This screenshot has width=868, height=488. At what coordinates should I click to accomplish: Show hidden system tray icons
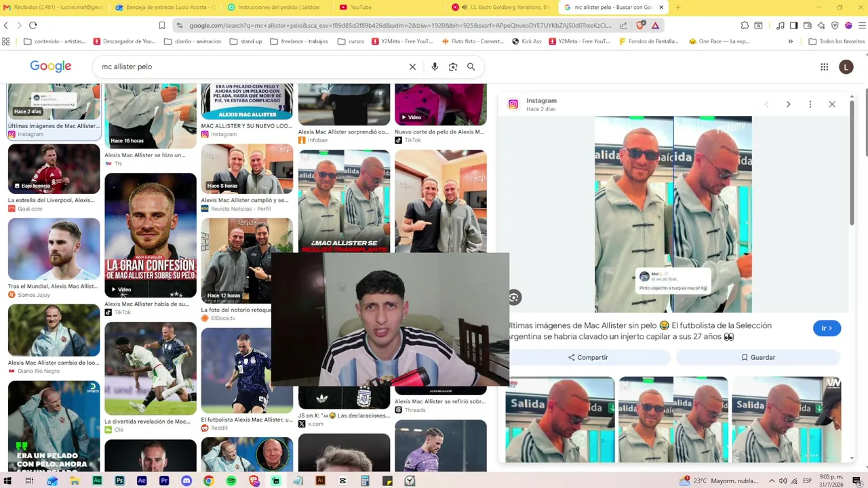click(x=772, y=481)
